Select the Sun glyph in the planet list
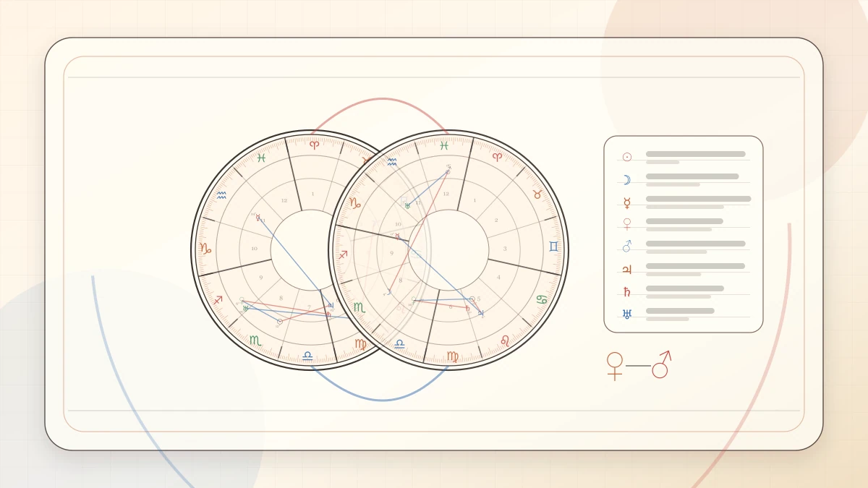This screenshot has width=868, height=488. (x=627, y=157)
